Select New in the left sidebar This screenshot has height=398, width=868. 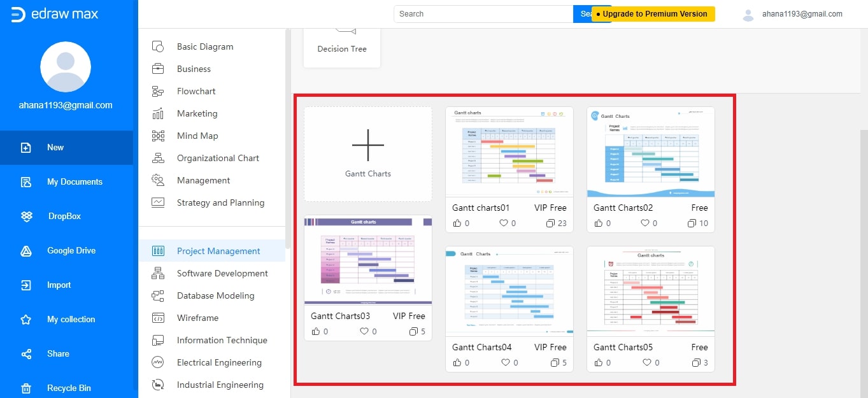[66, 148]
